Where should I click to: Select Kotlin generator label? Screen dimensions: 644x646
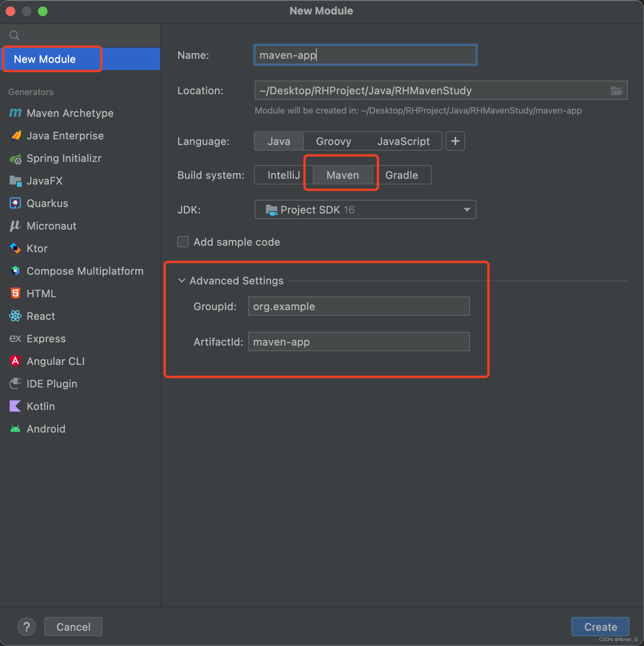(41, 406)
